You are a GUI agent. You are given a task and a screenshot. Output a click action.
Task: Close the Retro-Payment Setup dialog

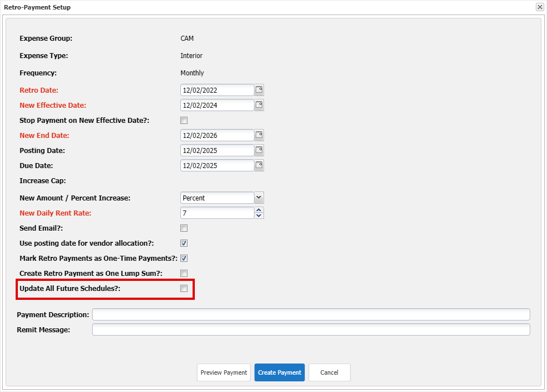pos(540,7)
